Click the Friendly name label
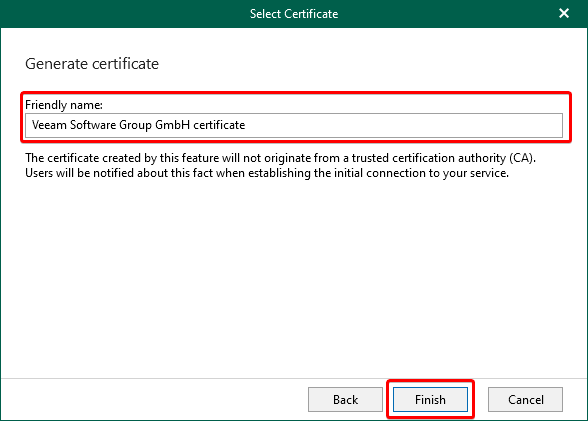This screenshot has width=588, height=421. point(64,105)
